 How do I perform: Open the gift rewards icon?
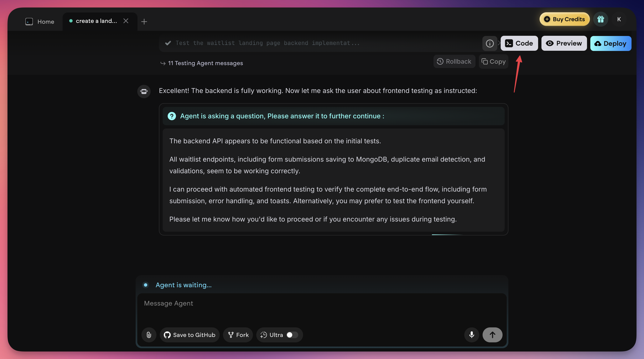pyautogui.click(x=601, y=19)
